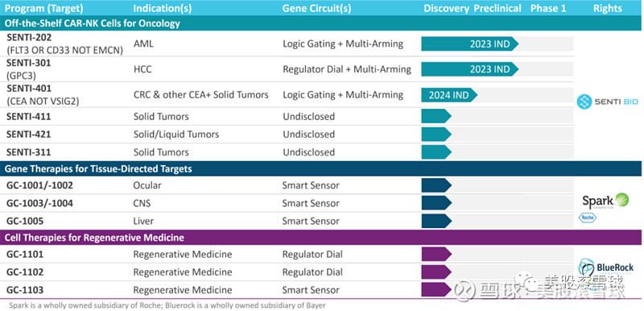This screenshot has width=644, height=311.
Task: Click the CRC & other CEA+ Solid Tumors indication
Action: [200, 94]
